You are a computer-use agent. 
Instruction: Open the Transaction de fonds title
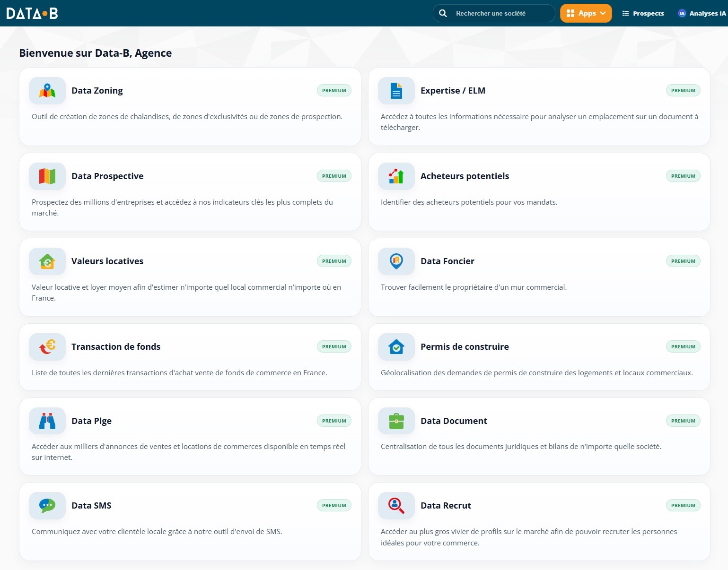116,347
